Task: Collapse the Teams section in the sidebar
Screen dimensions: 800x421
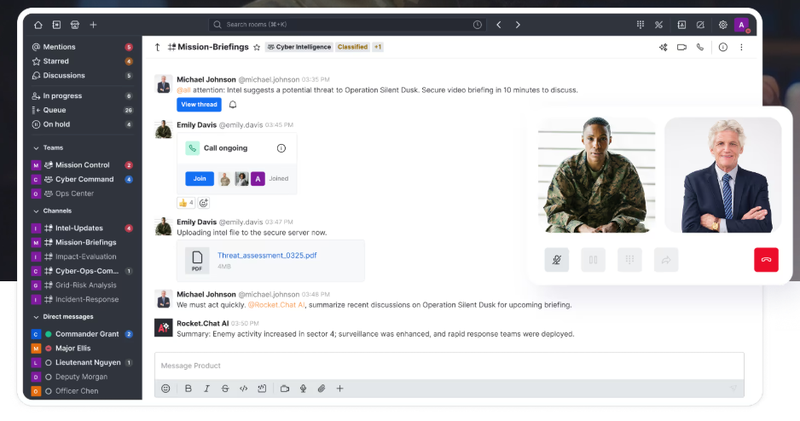Action: (36, 148)
